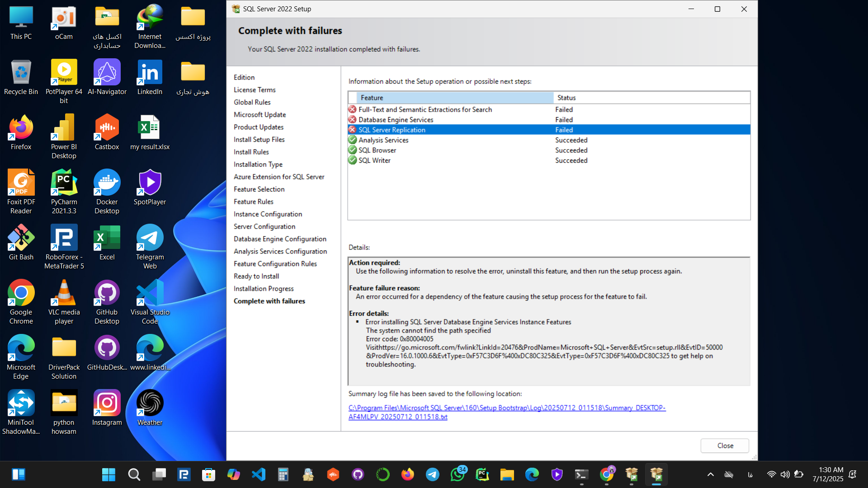Open volume control in system tray
The width and height of the screenshot is (868, 488).
pos(785,474)
